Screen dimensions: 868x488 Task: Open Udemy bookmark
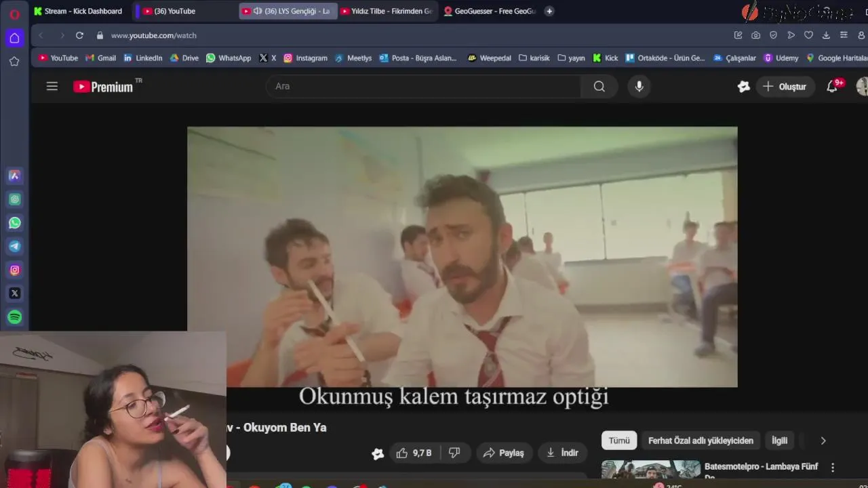tap(781, 58)
